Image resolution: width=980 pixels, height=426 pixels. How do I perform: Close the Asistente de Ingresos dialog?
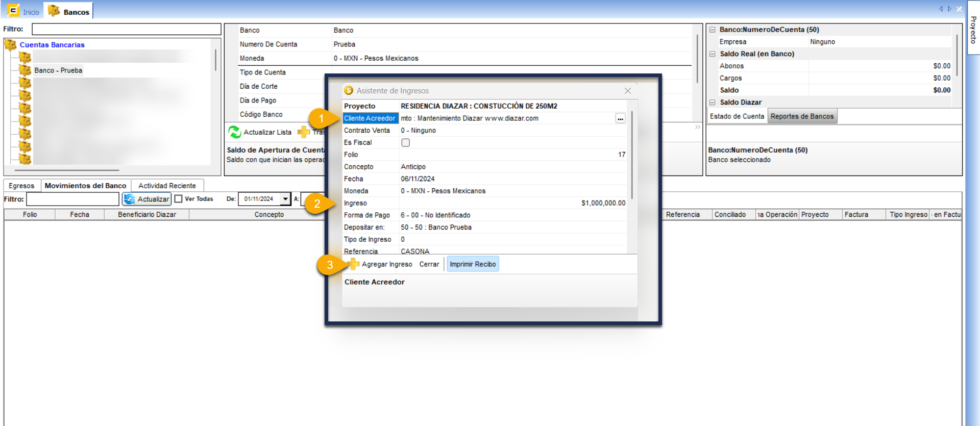[x=628, y=91]
